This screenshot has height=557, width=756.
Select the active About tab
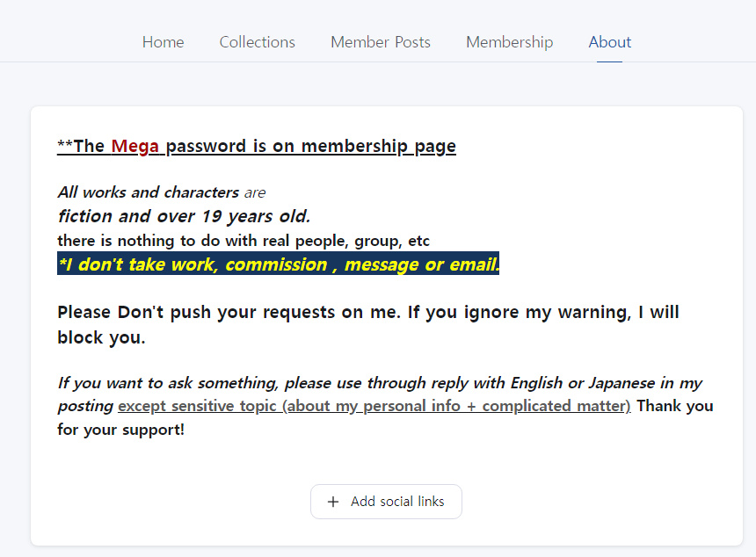[x=609, y=42]
